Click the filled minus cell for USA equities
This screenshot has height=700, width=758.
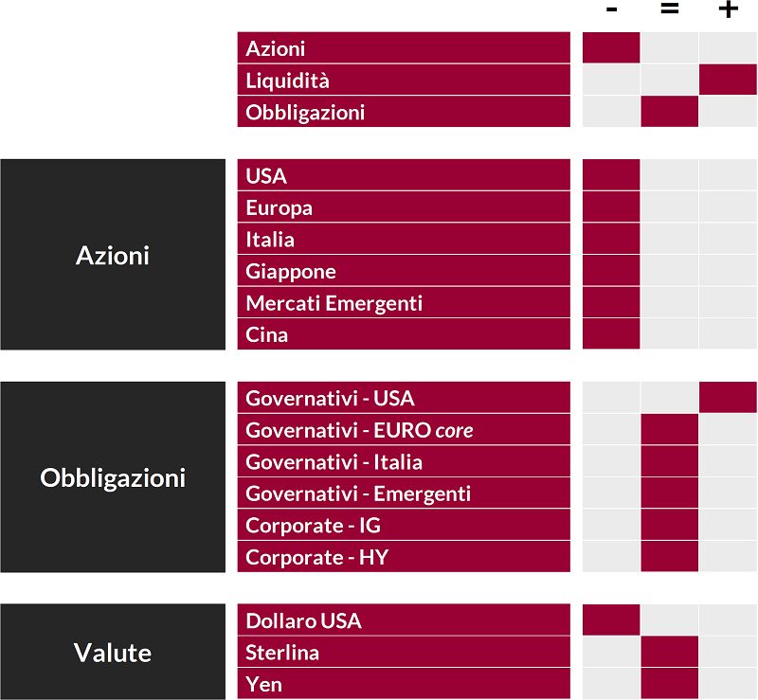pos(611,175)
